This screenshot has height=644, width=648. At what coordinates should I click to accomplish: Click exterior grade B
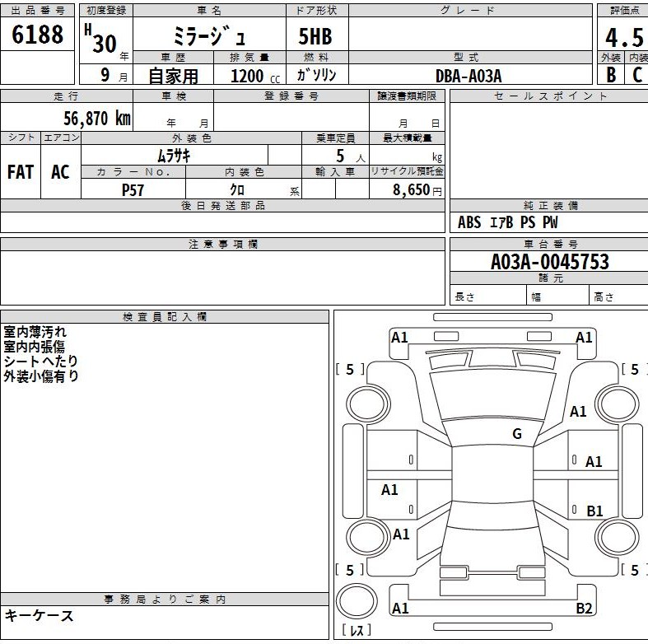coord(611,75)
